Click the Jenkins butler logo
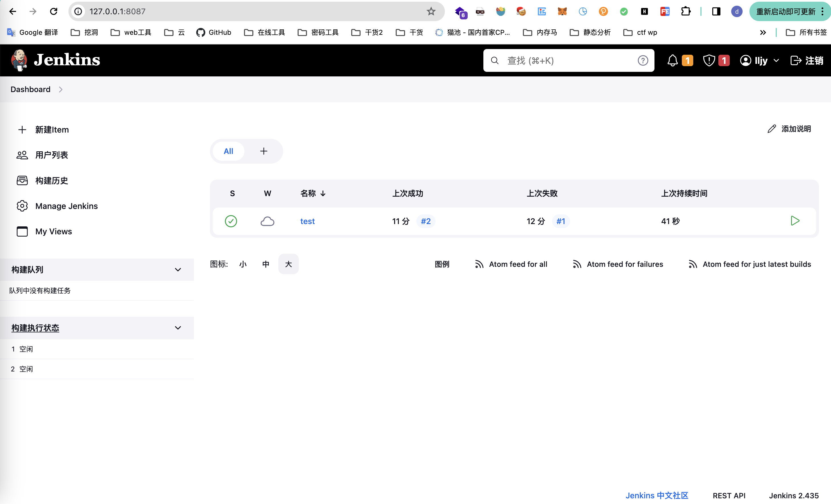The image size is (831, 504). pyautogui.click(x=19, y=60)
